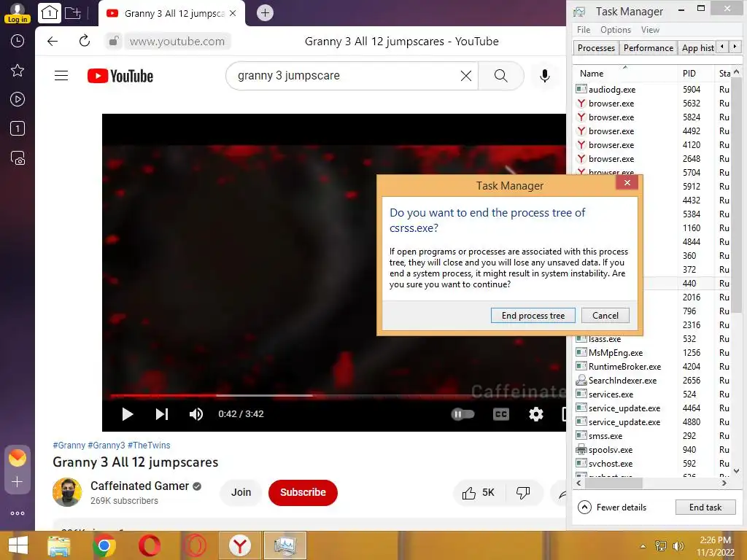The height and width of the screenshot is (560, 747).
Task: Mute the video volume
Action: 196,414
